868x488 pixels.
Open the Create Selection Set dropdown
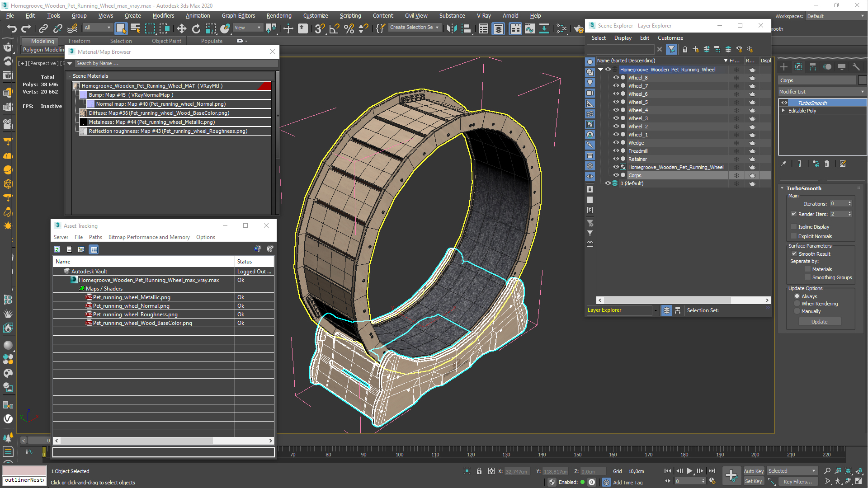(x=415, y=28)
